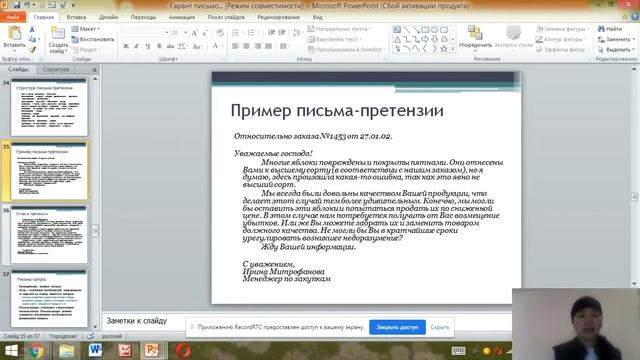Select slide 34 thumbnail
Viewport: 640px width, 360px height.
click(x=49, y=107)
